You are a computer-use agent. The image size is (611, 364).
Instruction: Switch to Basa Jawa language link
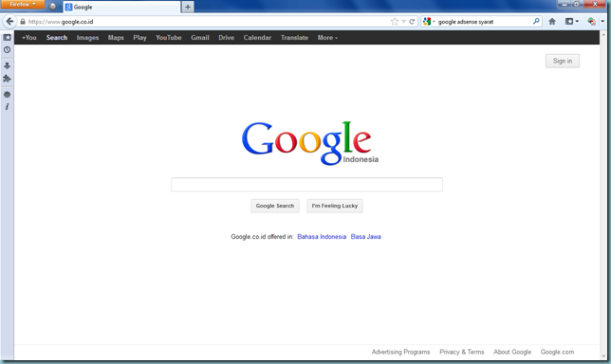pyautogui.click(x=365, y=237)
